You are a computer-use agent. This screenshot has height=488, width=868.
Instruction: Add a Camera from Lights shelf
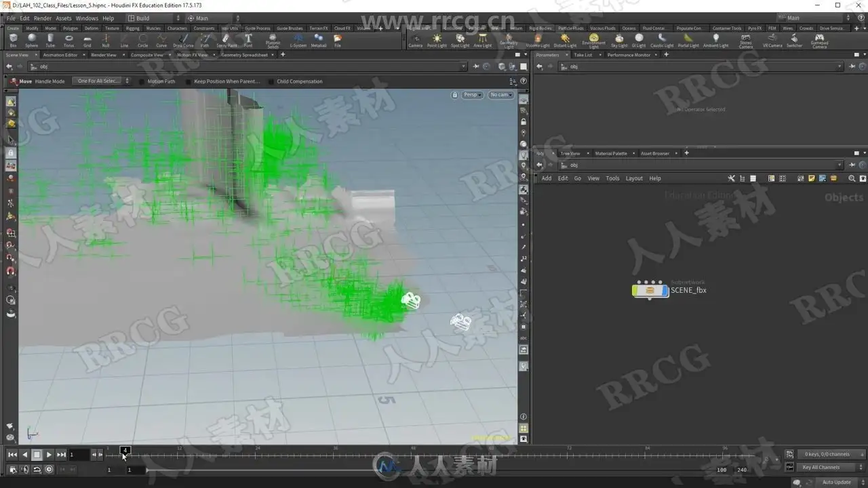point(415,41)
